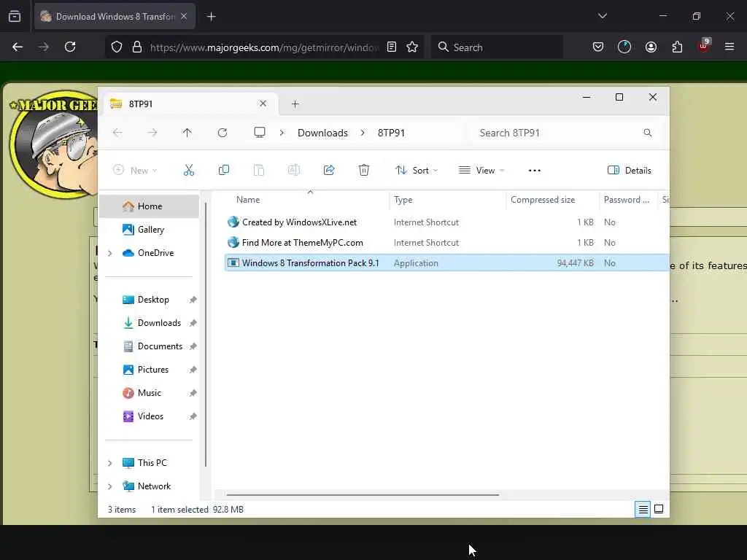The height and width of the screenshot is (560, 747).
Task: Click browser Back arrow in Firefox
Action: (x=18, y=47)
